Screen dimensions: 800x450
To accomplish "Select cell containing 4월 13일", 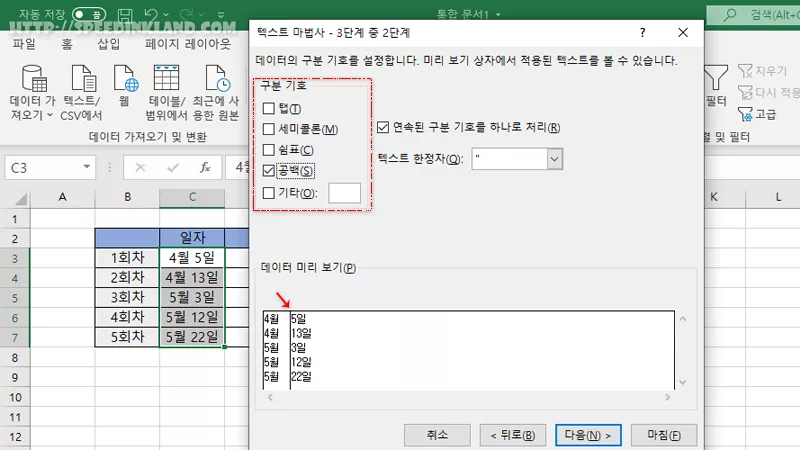I will tap(192, 278).
